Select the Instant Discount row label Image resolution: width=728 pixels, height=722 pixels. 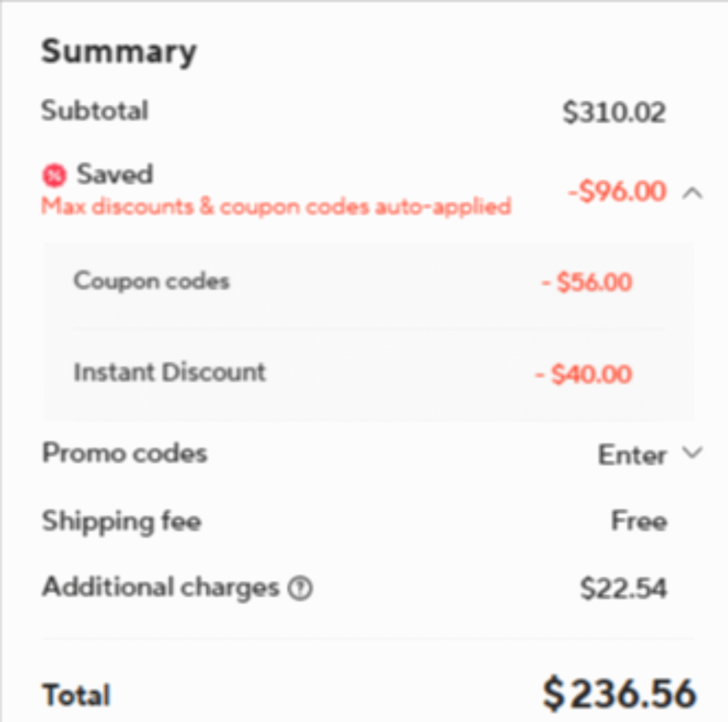(x=169, y=372)
